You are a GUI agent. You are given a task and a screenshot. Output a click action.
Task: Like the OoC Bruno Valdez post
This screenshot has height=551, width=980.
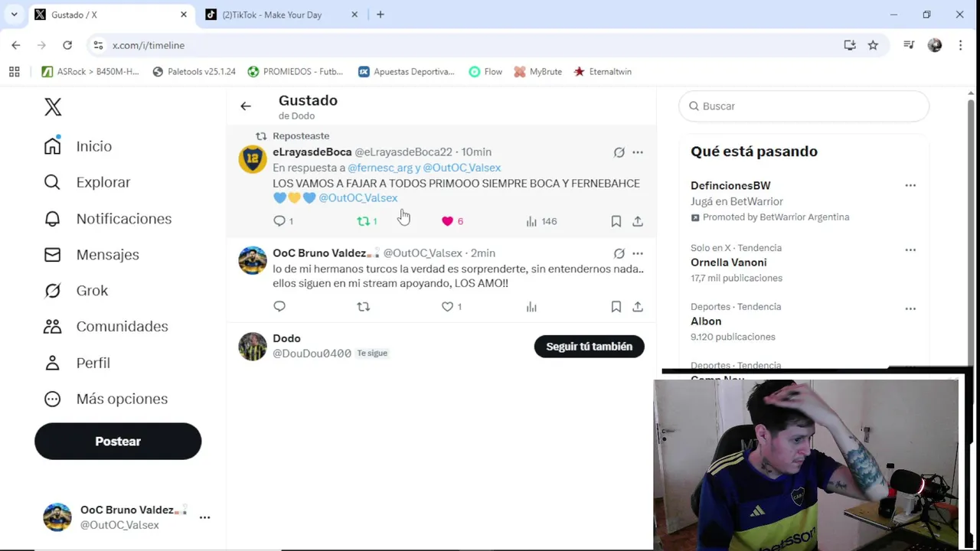tap(448, 307)
